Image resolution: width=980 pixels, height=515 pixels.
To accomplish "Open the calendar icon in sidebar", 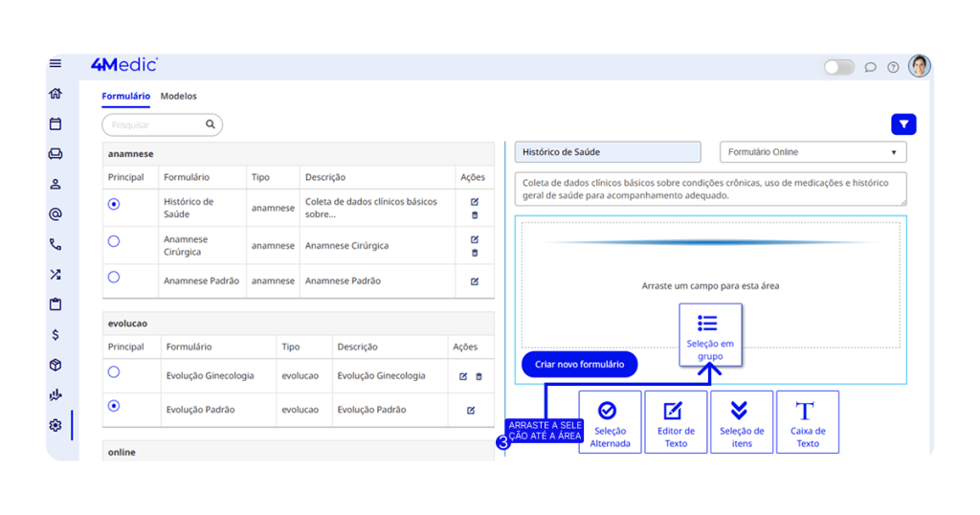I will pos(56,123).
